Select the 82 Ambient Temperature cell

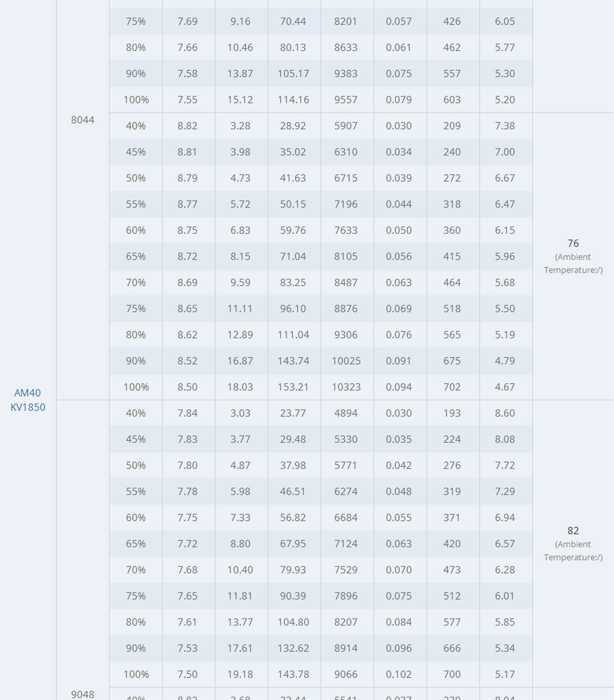point(573,544)
